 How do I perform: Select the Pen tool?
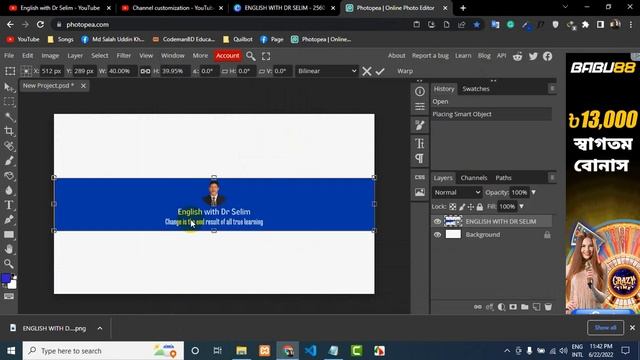[9, 220]
